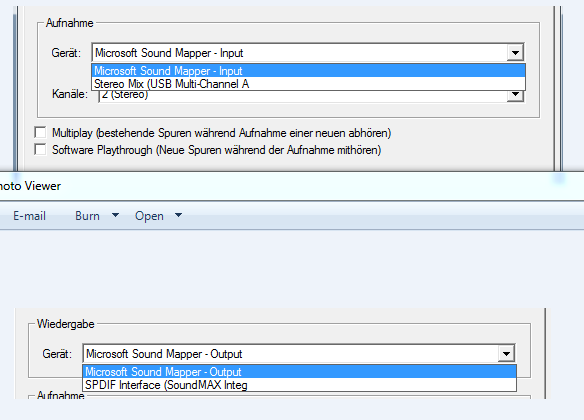
Task: Click the Photo Viewer title bar
Action: coord(292,186)
